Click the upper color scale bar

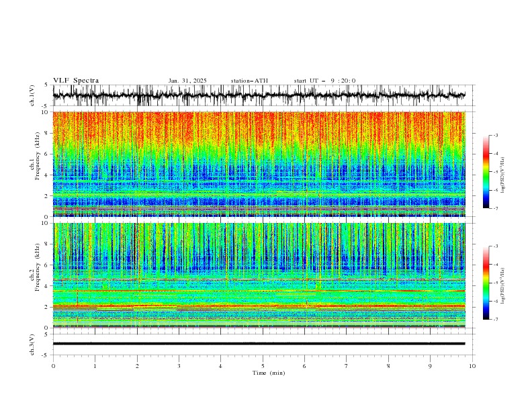(x=486, y=172)
